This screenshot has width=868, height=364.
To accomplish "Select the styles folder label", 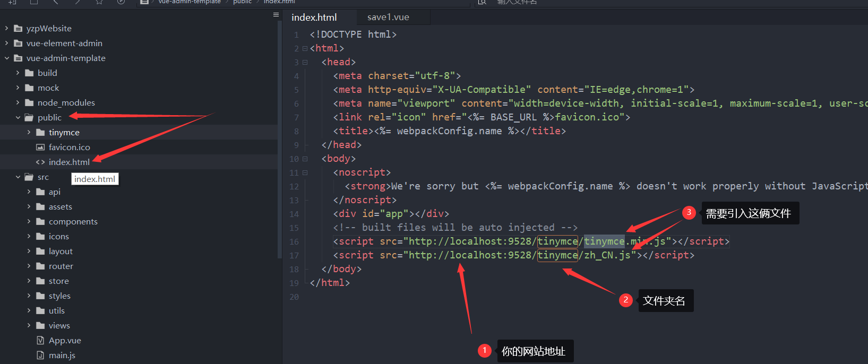I will [59, 296].
